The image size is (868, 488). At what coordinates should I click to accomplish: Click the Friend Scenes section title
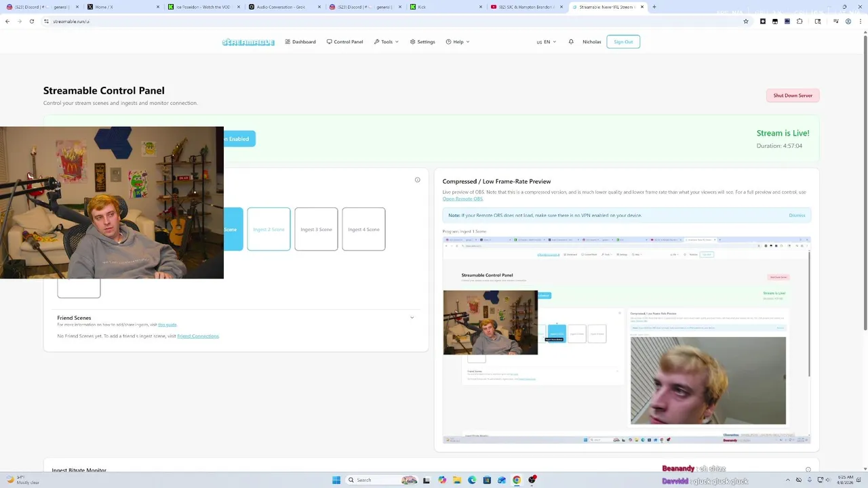click(x=74, y=318)
